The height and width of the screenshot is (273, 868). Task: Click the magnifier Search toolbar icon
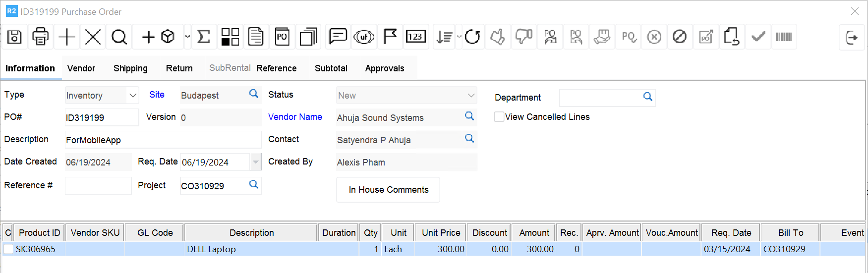119,37
